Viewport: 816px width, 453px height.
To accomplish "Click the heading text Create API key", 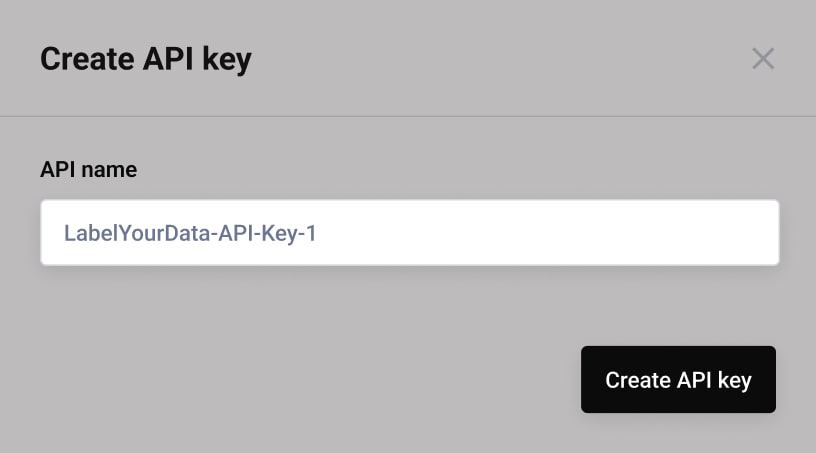I will (x=145, y=59).
